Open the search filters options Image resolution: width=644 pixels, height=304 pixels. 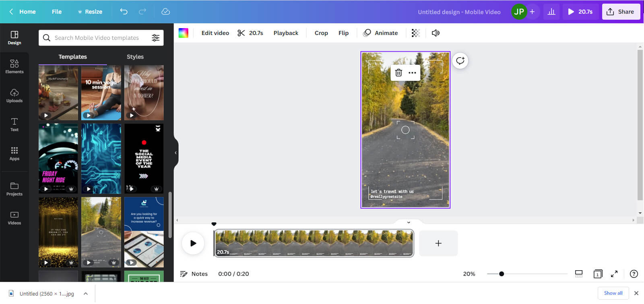(155, 38)
